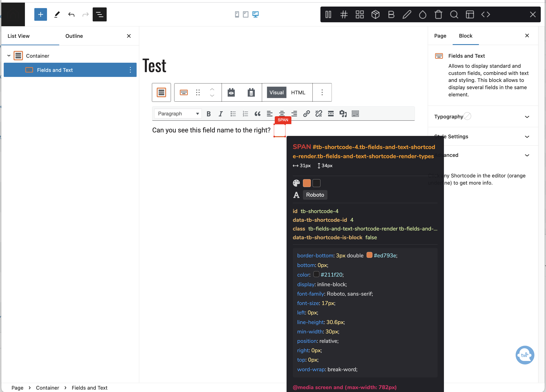This screenshot has width=546, height=392.
Task: Align text left
Action: [x=270, y=114]
